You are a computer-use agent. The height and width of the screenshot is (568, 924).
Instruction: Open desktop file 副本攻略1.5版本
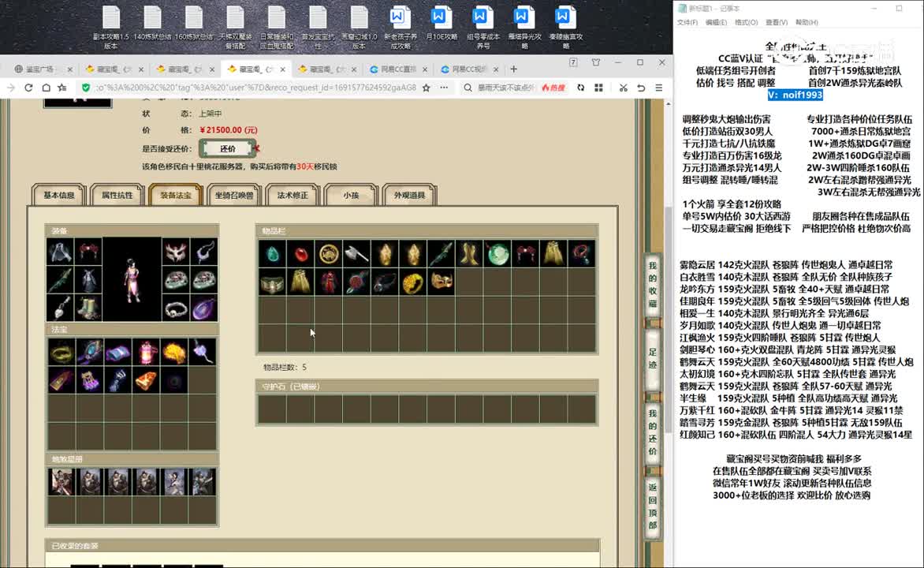pos(111,27)
